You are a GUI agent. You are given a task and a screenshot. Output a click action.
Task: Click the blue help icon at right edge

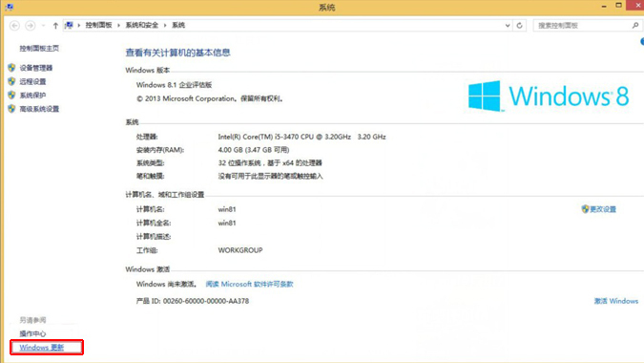(x=642, y=41)
